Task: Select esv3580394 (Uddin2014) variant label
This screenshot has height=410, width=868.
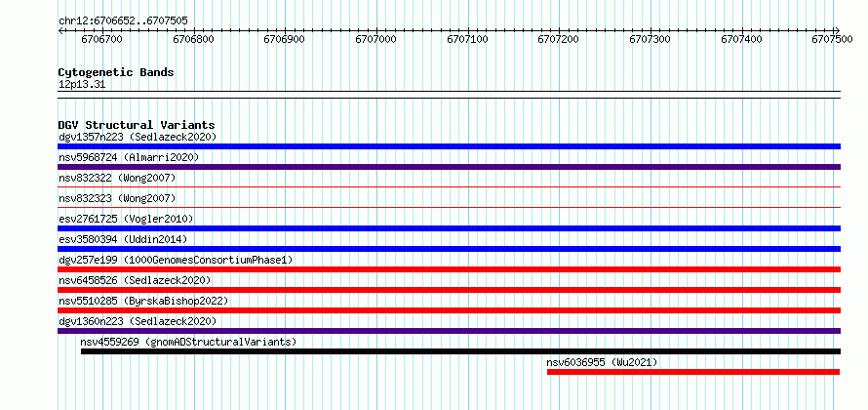Action: click(x=124, y=239)
